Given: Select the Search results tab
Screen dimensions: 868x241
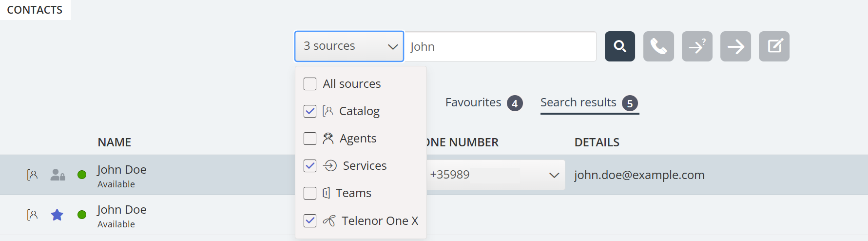Looking at the screenshot, I should click(579, 102).
